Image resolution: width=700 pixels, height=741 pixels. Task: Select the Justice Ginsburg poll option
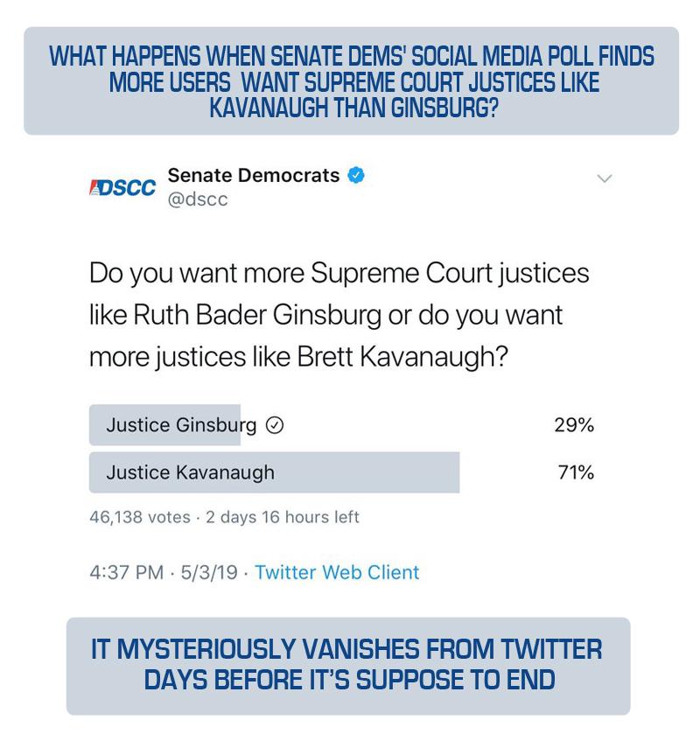181,425
